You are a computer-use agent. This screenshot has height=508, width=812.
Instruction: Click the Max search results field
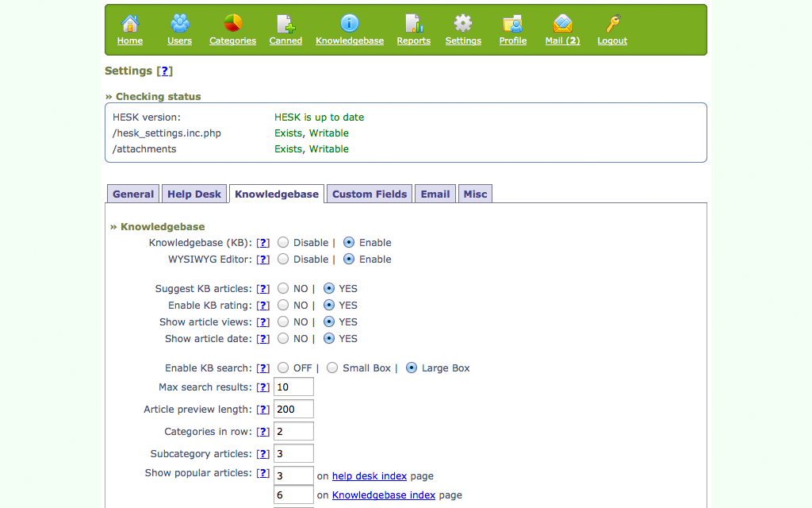pos(293,387)
